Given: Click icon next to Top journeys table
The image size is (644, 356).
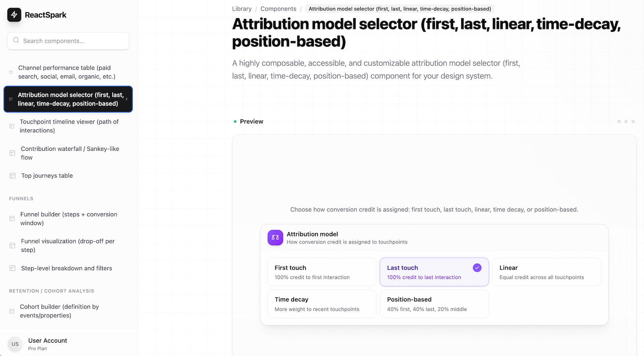Looking at the screenshot, I should pyautogui.click(x=13, y=176).
